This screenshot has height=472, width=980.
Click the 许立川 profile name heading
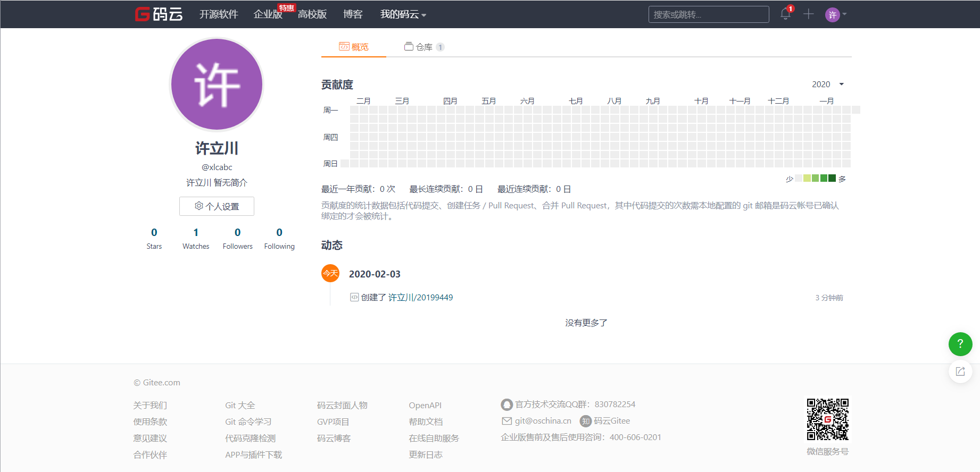(217, 148)
